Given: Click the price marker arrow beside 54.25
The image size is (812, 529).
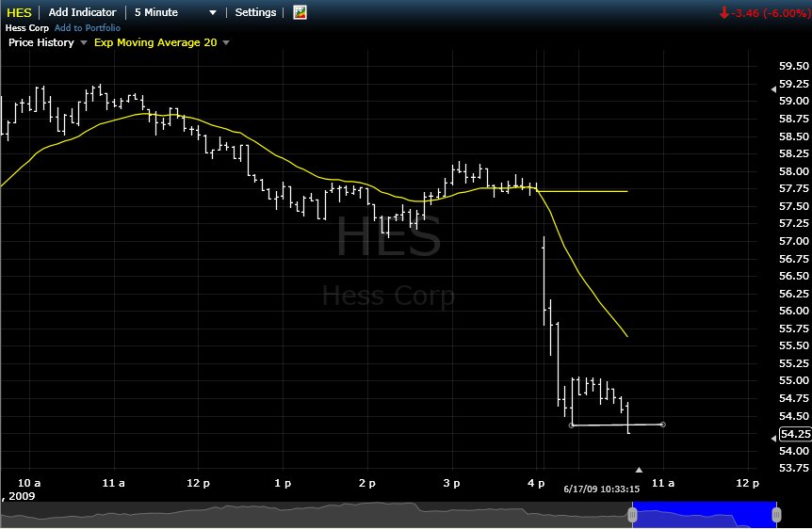Looking at the screenshot, I should point(773,439).
